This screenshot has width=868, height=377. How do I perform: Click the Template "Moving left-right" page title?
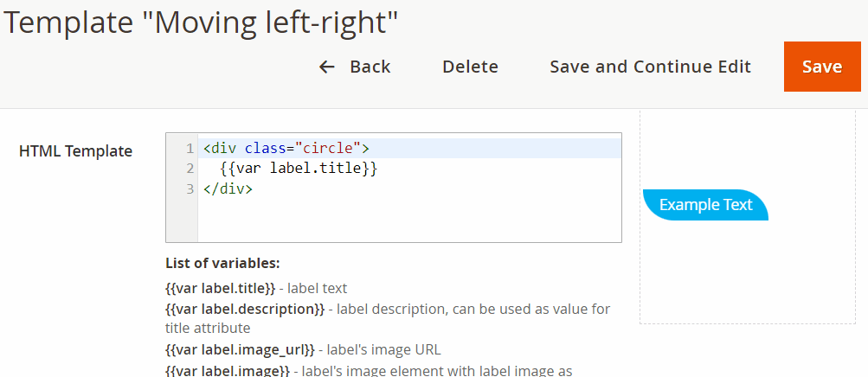point(201,22)
